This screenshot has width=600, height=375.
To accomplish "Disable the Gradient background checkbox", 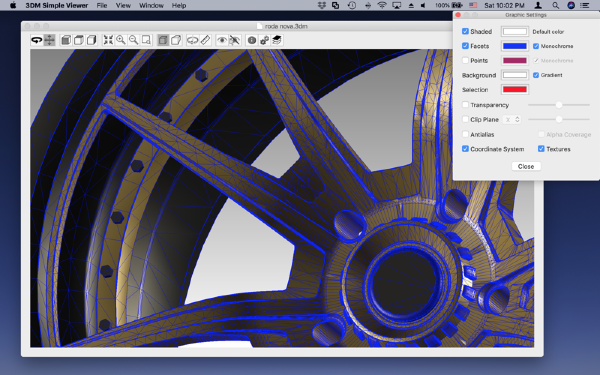I will pos(536,75).
